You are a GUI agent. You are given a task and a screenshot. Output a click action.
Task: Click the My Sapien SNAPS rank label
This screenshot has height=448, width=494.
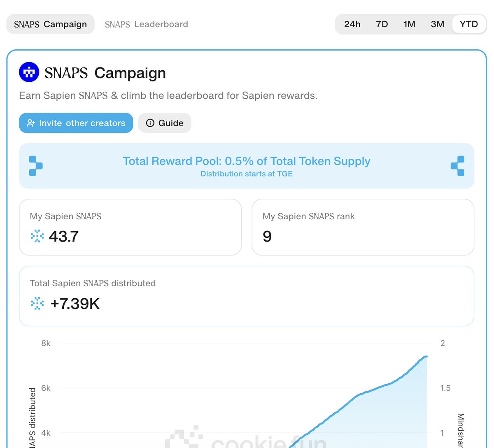point(308,216)
